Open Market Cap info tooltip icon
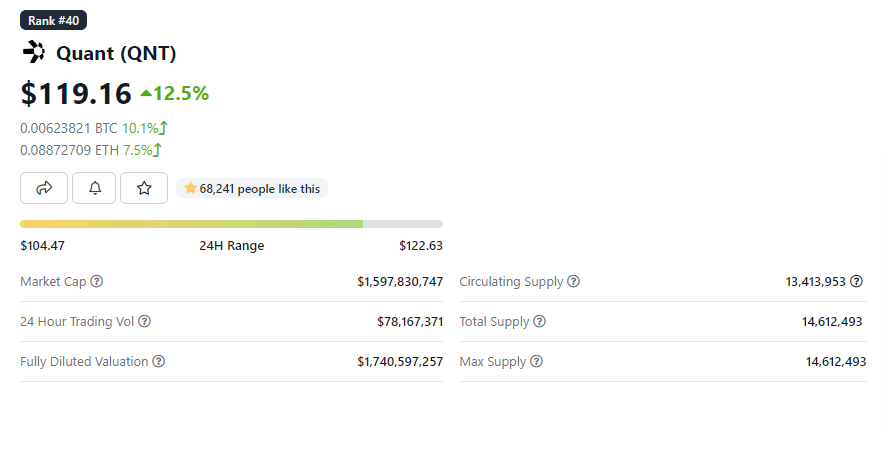This screenshot has width=888, height=452. 97,282
